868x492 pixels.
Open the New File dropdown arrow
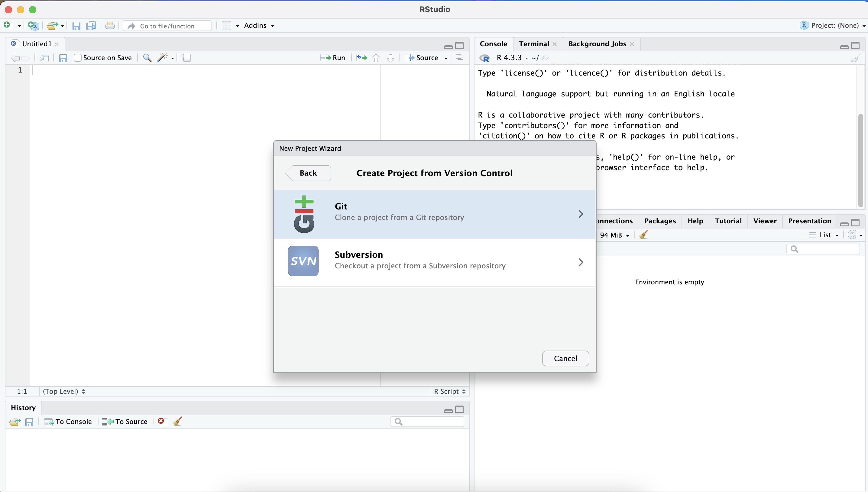pos(19,26)
